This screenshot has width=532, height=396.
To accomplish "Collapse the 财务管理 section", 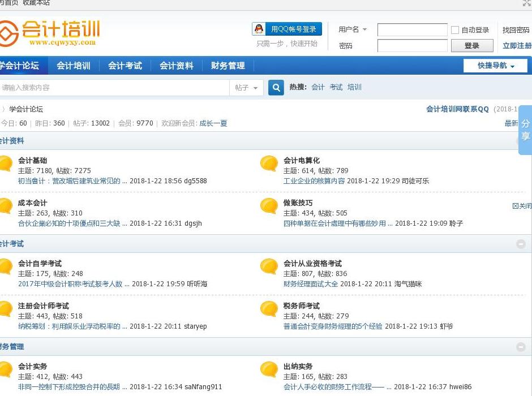I will (x=521, y=347).
